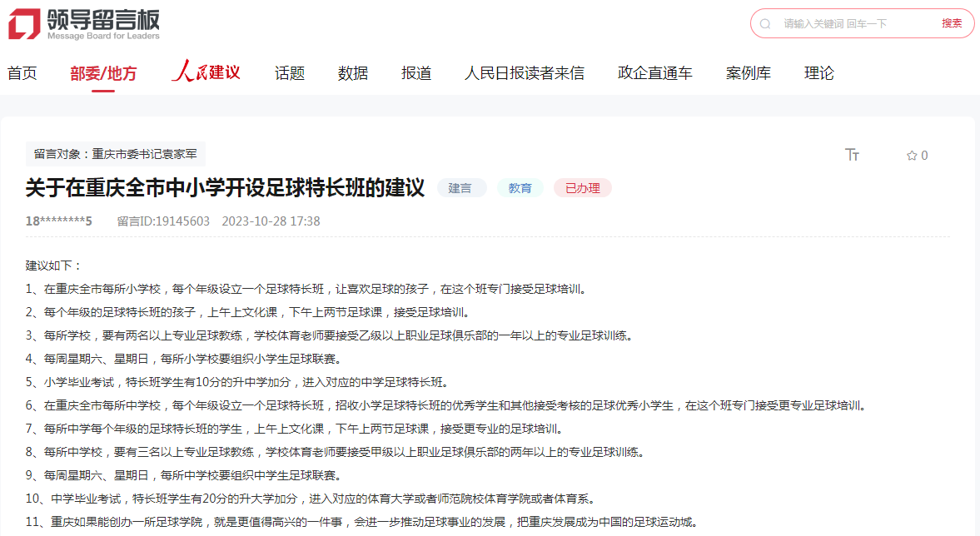Click the magnifier icon in the search bar
Screen dimensions: 980x536
coord(765,22)
